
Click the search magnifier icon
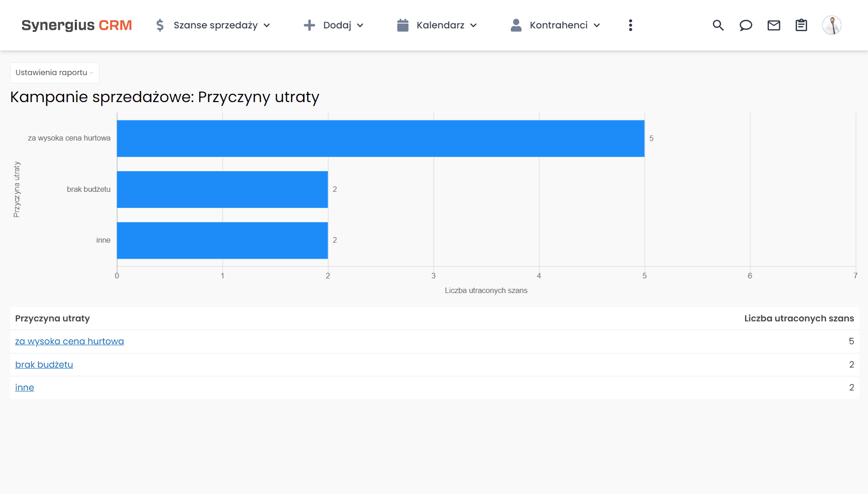718,25
